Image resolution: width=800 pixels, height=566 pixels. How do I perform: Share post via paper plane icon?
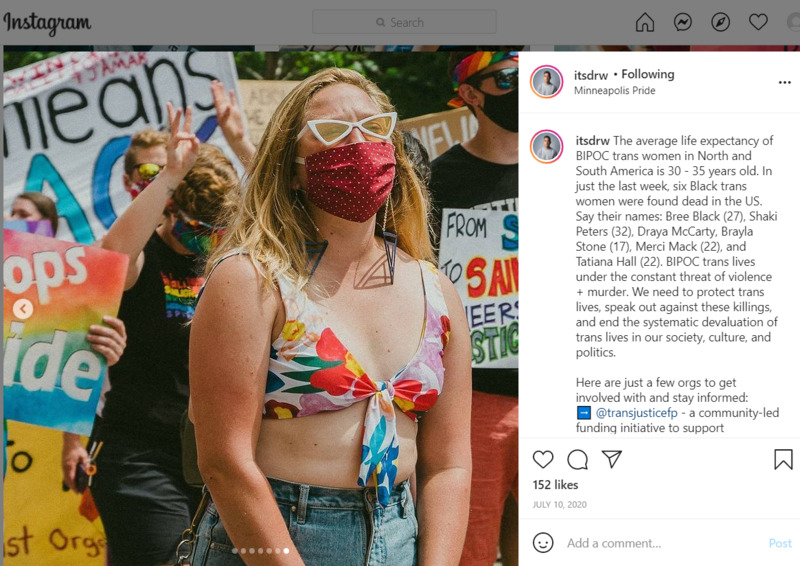pos(612,459)
